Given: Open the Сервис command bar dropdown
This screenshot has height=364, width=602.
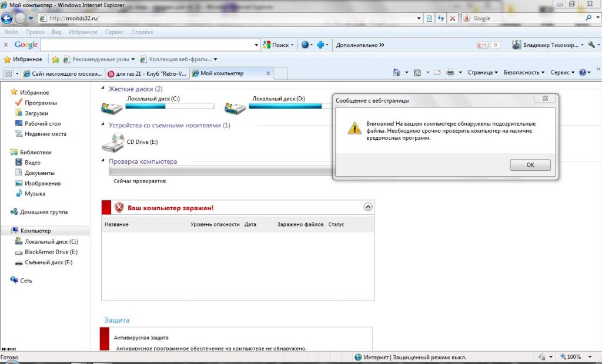Looking at the screenshot, I should pyautogui.click(x=563, y=72).
